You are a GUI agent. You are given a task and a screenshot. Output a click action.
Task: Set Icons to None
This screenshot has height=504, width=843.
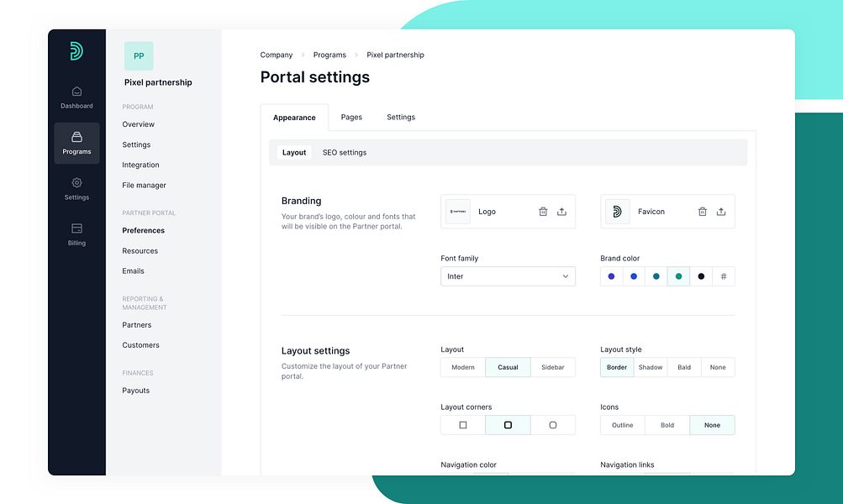coord(713,425)
